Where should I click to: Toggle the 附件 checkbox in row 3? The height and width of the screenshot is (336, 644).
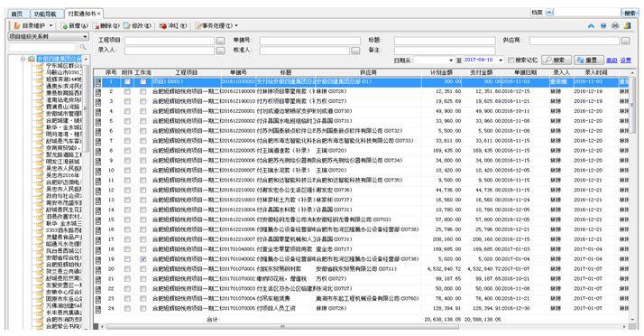tap(127, 101)
